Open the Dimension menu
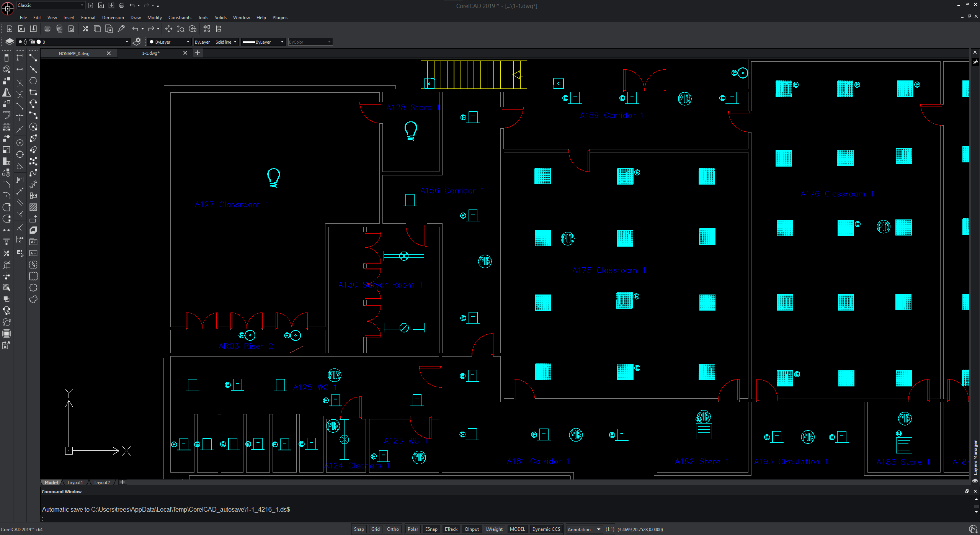980x535 pixels. (113, 18)
